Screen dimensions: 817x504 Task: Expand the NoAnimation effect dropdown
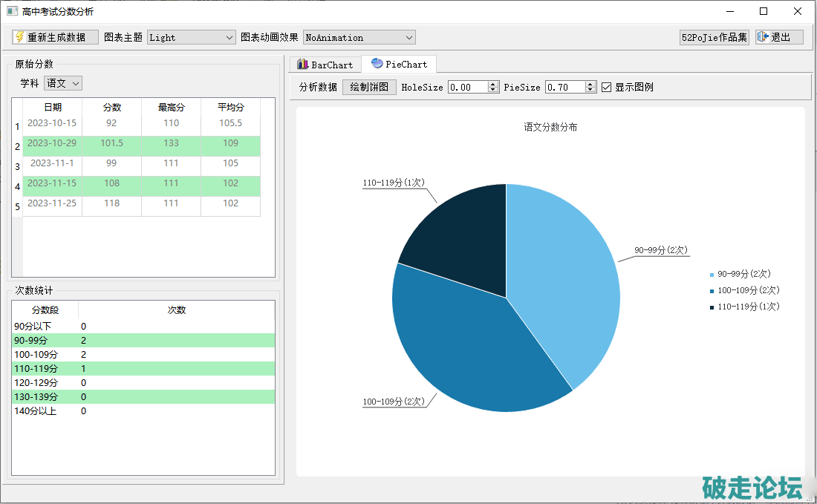[x=359, y=37]
